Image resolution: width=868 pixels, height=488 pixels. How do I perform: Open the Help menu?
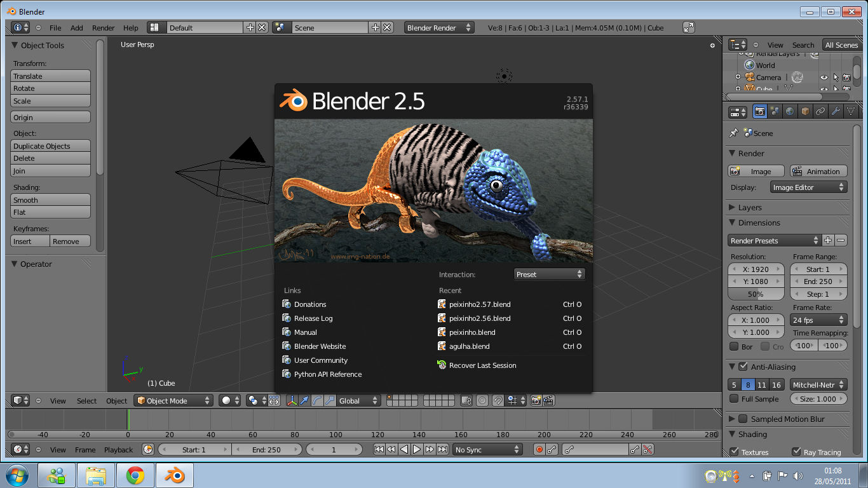pos(131,28)
